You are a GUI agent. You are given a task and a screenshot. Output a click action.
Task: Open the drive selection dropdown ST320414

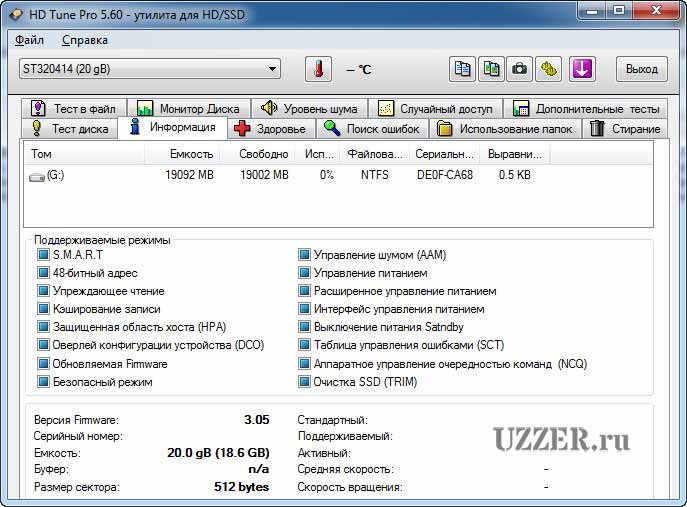[149, 68]
